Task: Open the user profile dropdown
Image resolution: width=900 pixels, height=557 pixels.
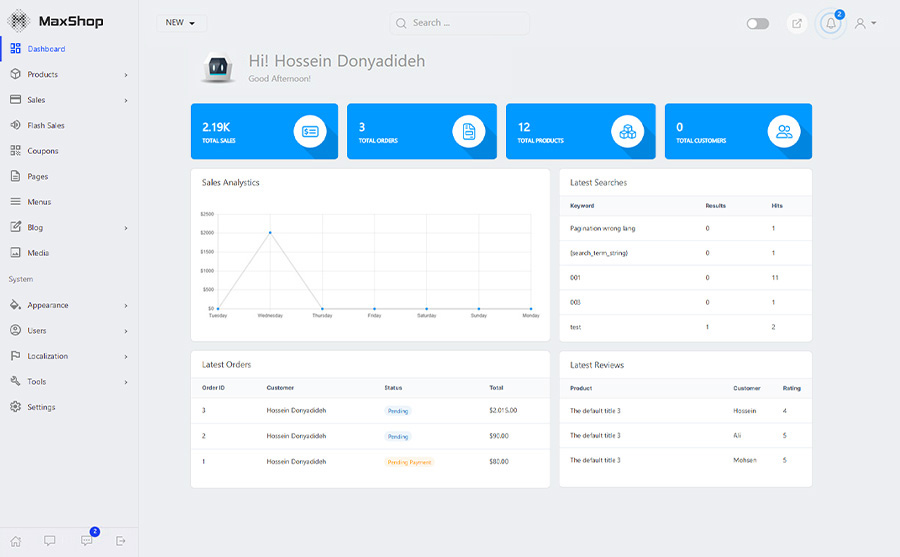Action: pyautogui.click(x=865, y=23)
